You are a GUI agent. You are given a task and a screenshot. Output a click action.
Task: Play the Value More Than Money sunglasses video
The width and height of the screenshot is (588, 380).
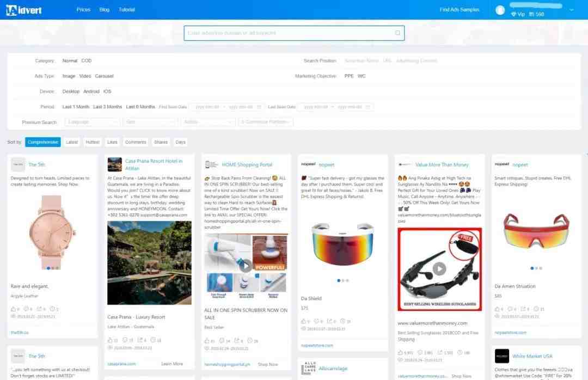tap(439, 268)
